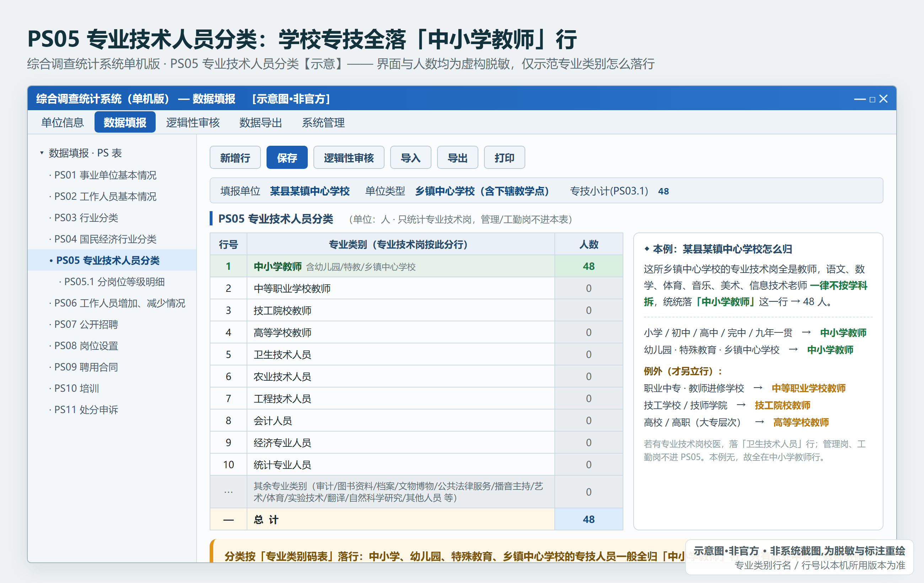Click the 行号 column header
The image size is (924, 583).
point(228,245)
